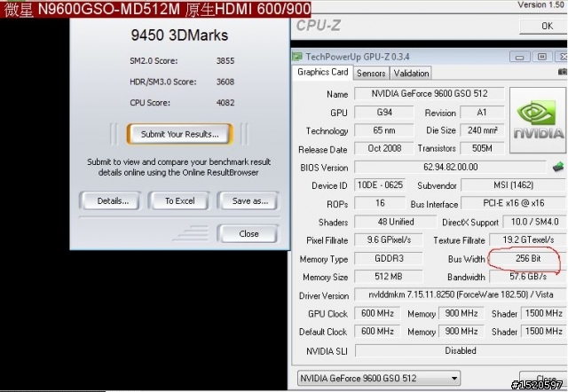The height and width of the screenshot is (392, 568).
Task: Click the BIOS save chip icon
Action: (558, 167)
